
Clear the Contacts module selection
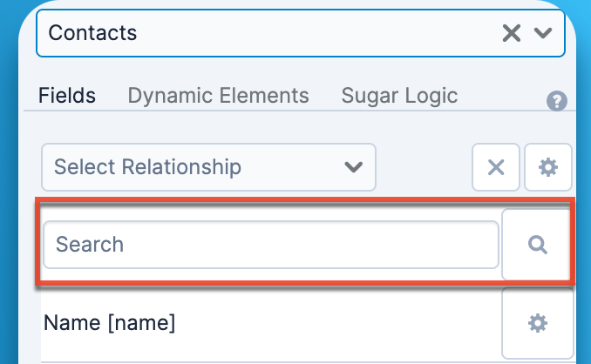click(x=512, y=33)
